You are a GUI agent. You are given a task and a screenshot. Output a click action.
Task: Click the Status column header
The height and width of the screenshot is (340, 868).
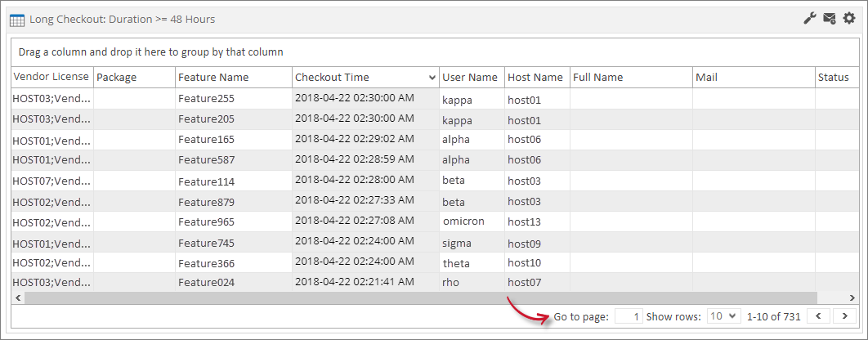834,77
